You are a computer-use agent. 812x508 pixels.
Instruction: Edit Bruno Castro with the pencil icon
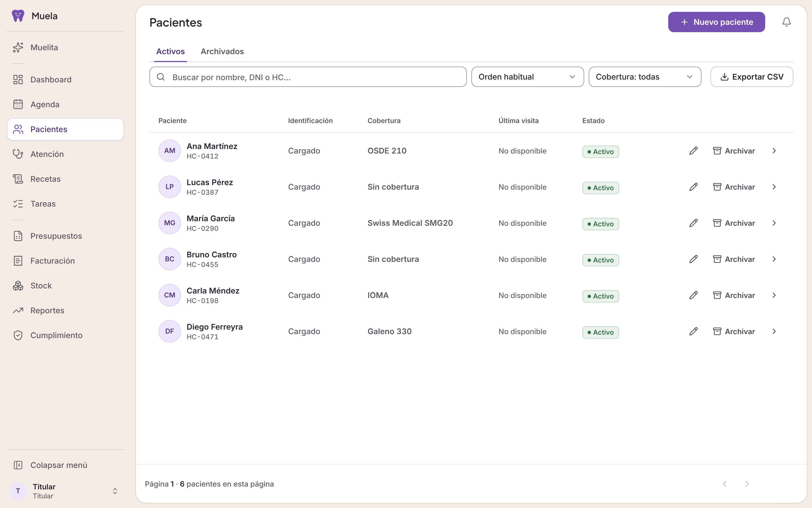694,259
